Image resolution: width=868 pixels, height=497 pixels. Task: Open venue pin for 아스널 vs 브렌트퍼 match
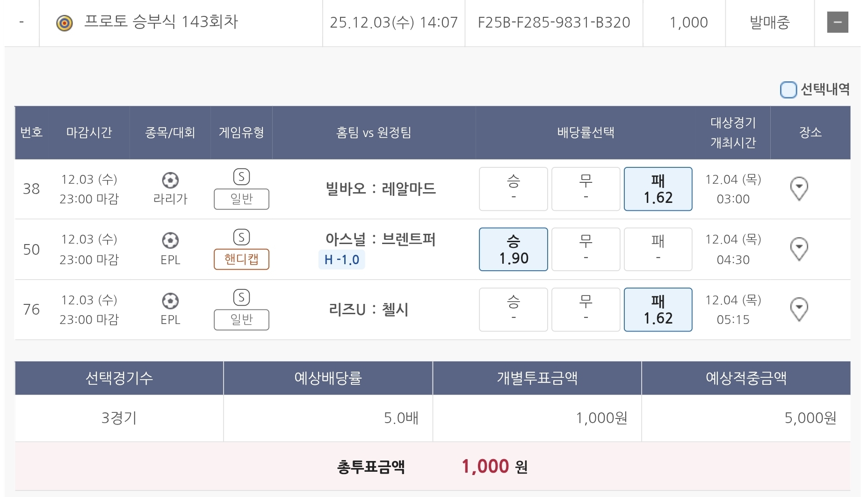(799, 249)
